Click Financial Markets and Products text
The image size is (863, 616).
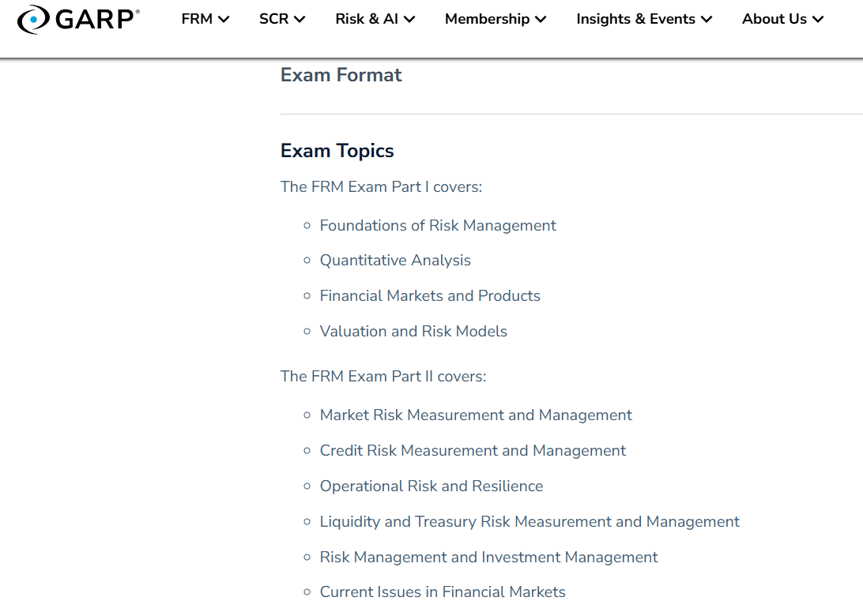click(x=429, y=296)
